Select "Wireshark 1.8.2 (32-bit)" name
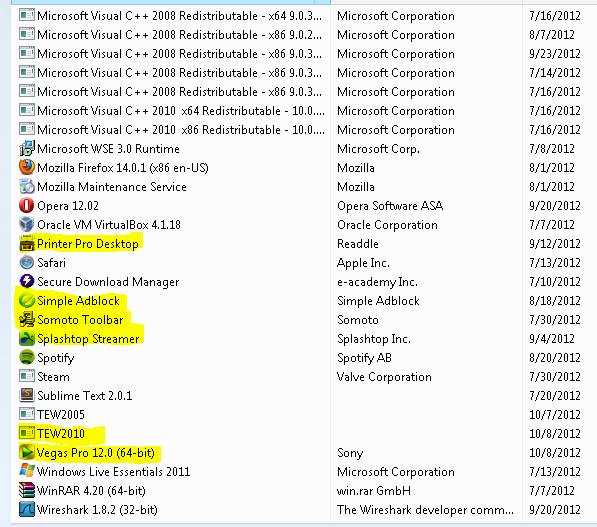597x527 pixels. [x=97, y=509]
